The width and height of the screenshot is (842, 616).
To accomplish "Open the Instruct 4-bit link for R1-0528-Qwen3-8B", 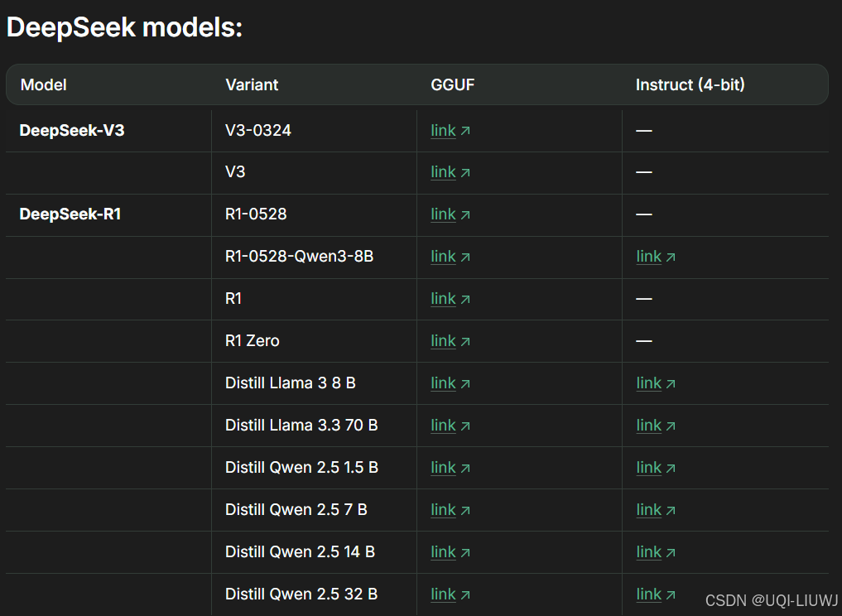I will (x=656, y=257).
